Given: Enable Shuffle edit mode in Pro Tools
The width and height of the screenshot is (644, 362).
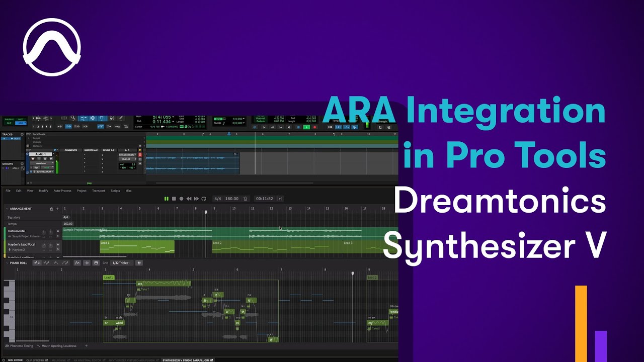Looking at the screenshot, I should coord(9,119).
